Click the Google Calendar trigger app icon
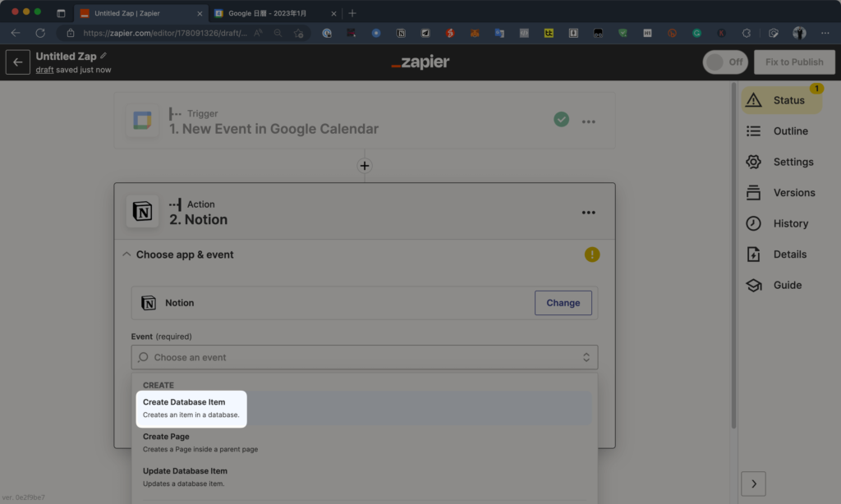841x504 pixels. click(142, 120)
